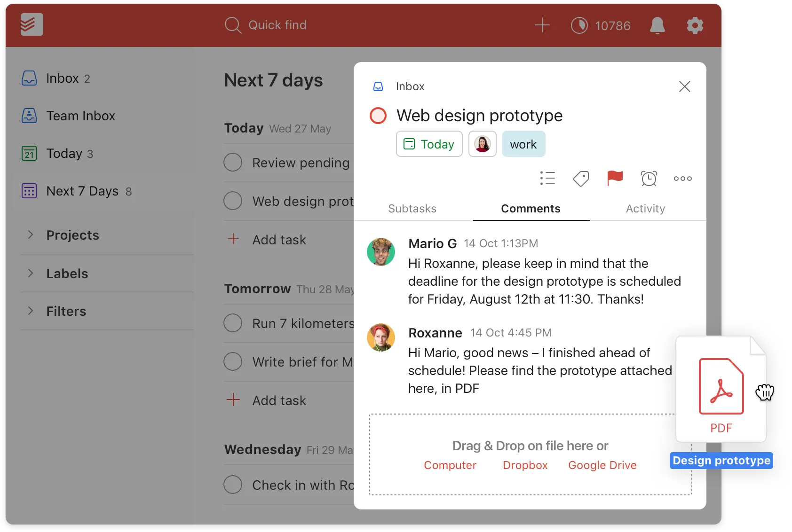Switch to the Subtasks tab

pos(412,209)
